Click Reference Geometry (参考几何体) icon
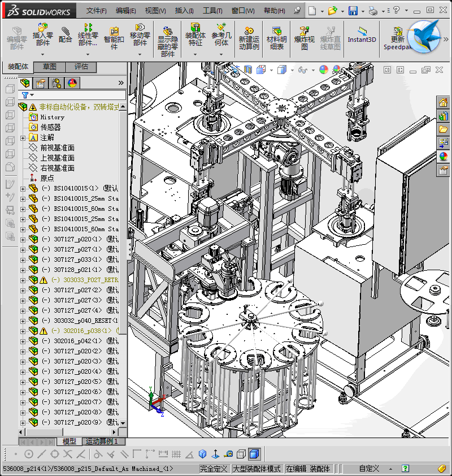 coord(221,35)
